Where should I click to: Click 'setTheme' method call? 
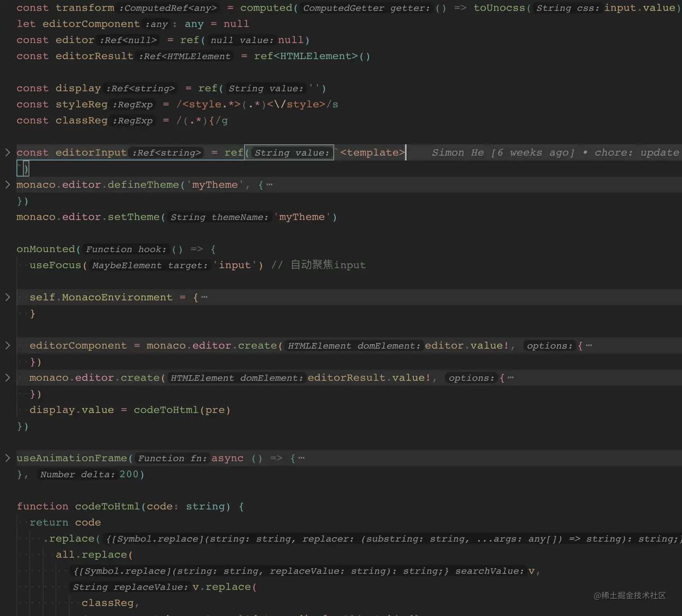coord(134,217)
